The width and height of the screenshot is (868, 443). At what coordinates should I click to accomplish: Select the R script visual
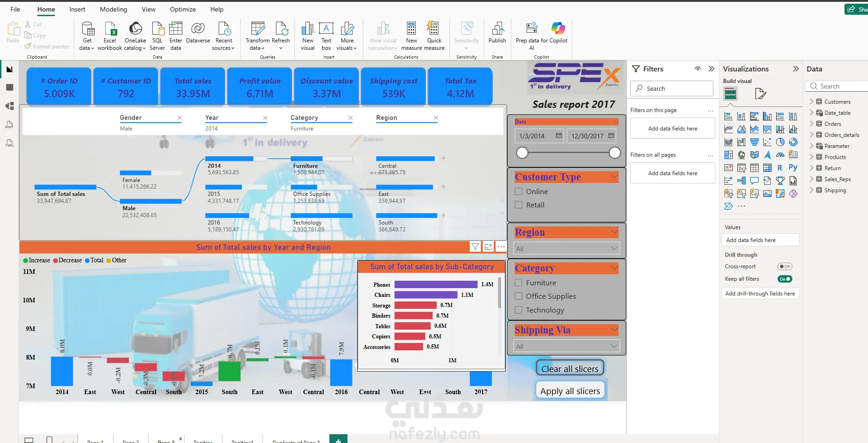tap(780, 168)
